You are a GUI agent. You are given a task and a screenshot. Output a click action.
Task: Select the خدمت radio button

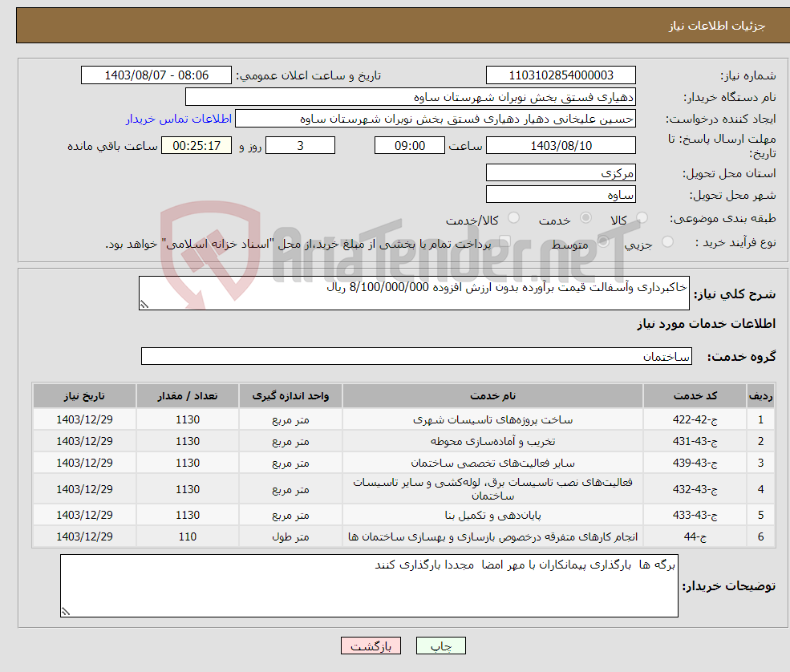coord(585,217)
